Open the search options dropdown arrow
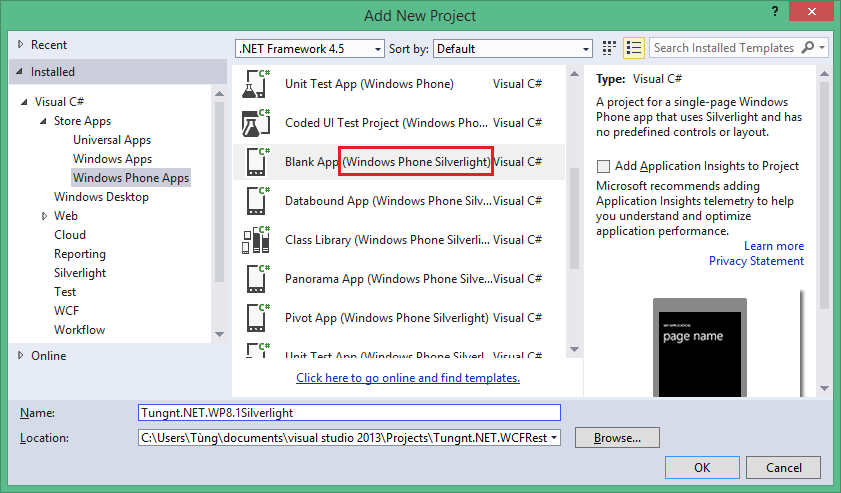This screenshot has height=493, width=841. coord(822,48)
